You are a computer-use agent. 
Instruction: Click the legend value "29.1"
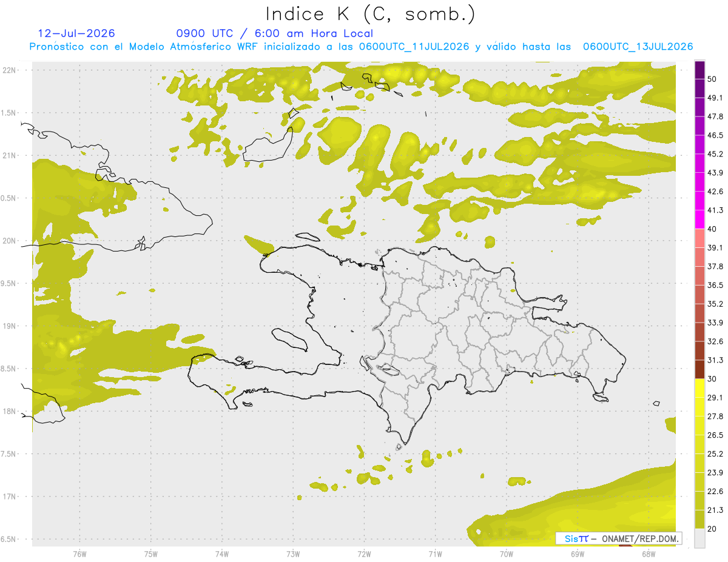click(715, 398)
